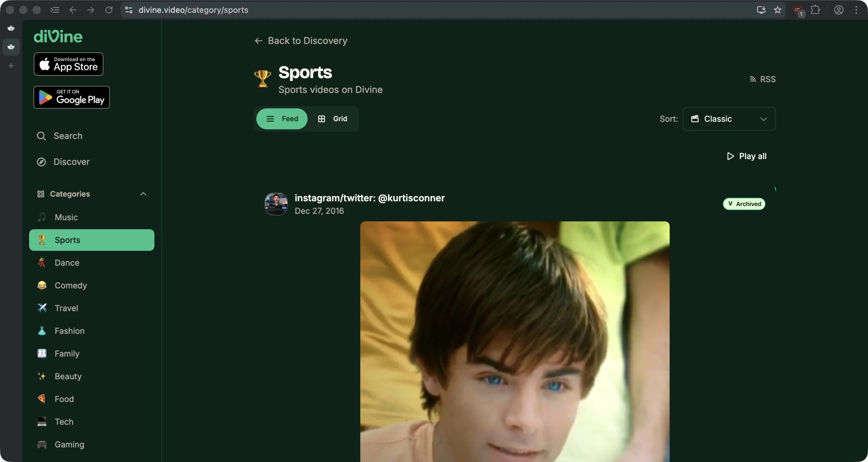Click the install app icon in address bar

click(761, 10)
